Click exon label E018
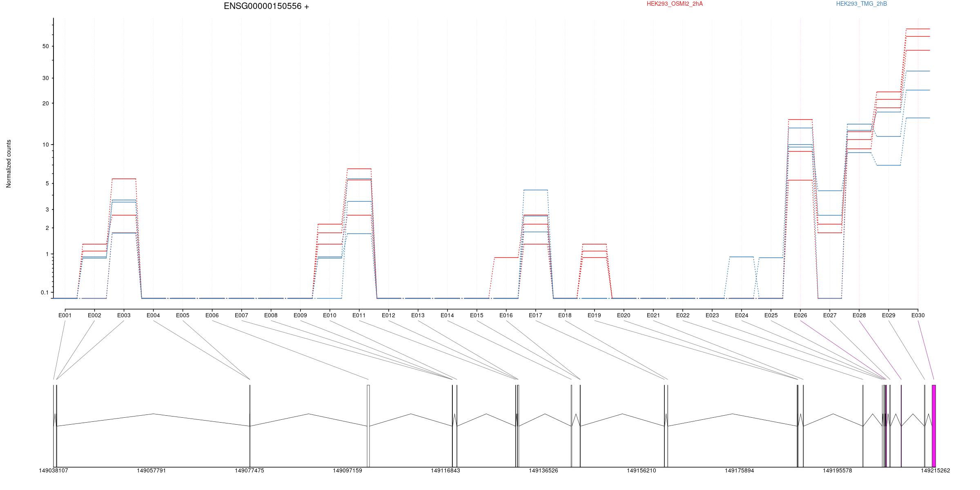980x490 pixels. point(565,315)
